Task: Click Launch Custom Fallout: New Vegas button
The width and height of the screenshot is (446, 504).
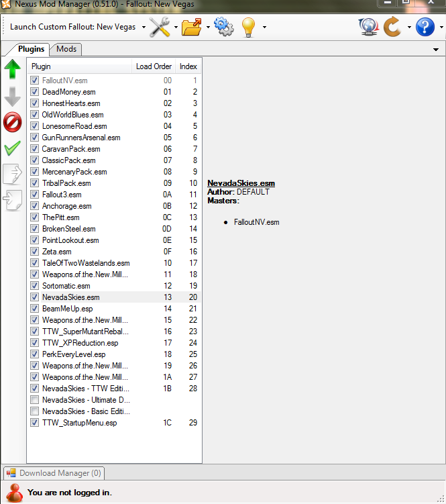Action: [x=72, y=27]
